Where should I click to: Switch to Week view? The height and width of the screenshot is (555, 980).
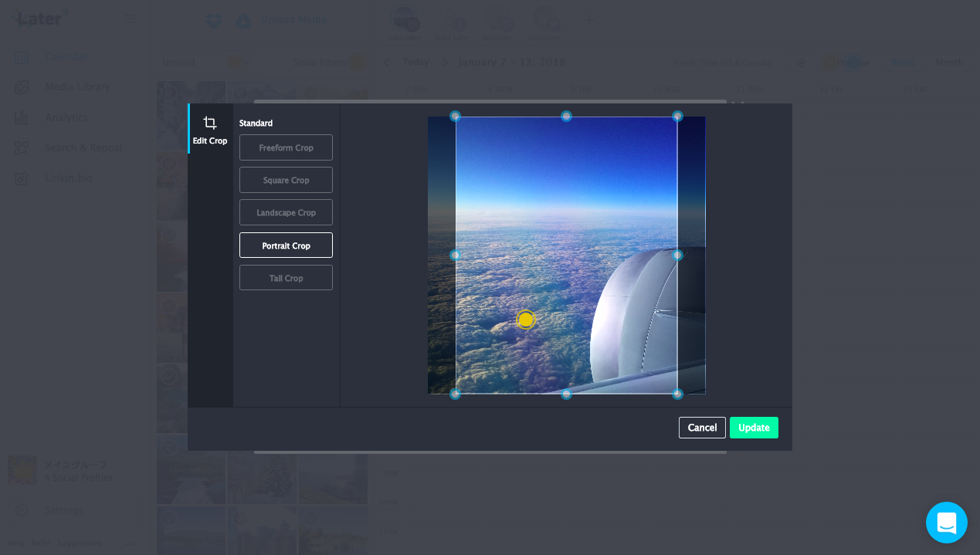[903, 63]
